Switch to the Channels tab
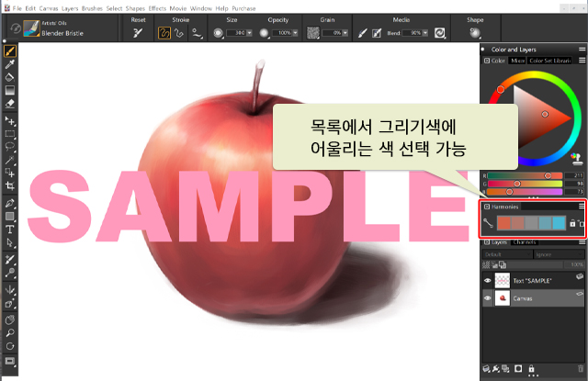Image resolution: width=588 pixels, height=381 pixels. click(525, 242)
